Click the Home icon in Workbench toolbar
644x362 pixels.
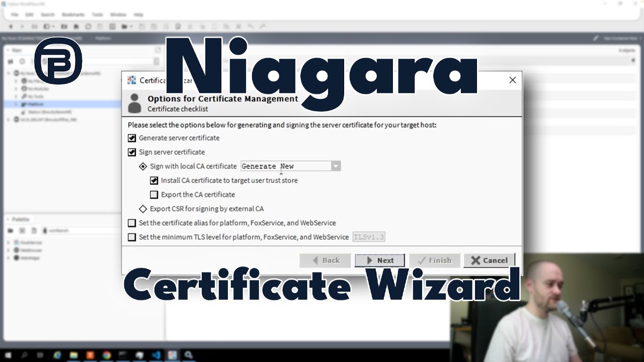click(76, 26)
